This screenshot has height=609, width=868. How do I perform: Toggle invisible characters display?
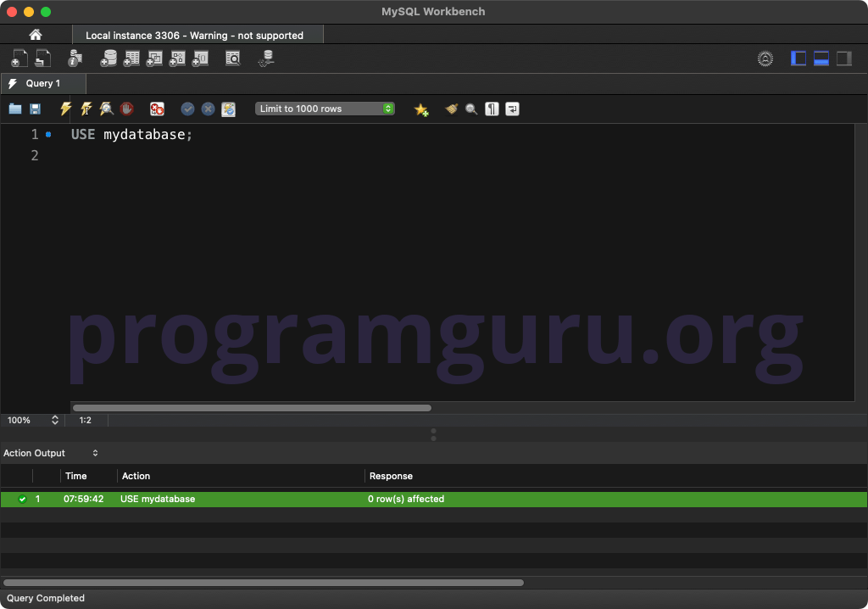[x=492, y=109]
